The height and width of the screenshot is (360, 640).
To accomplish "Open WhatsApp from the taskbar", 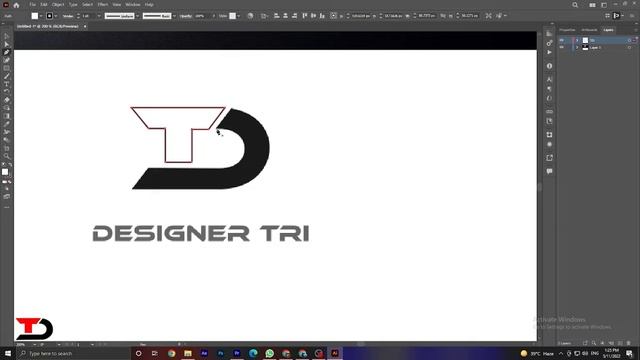I will tap(269, 353).
